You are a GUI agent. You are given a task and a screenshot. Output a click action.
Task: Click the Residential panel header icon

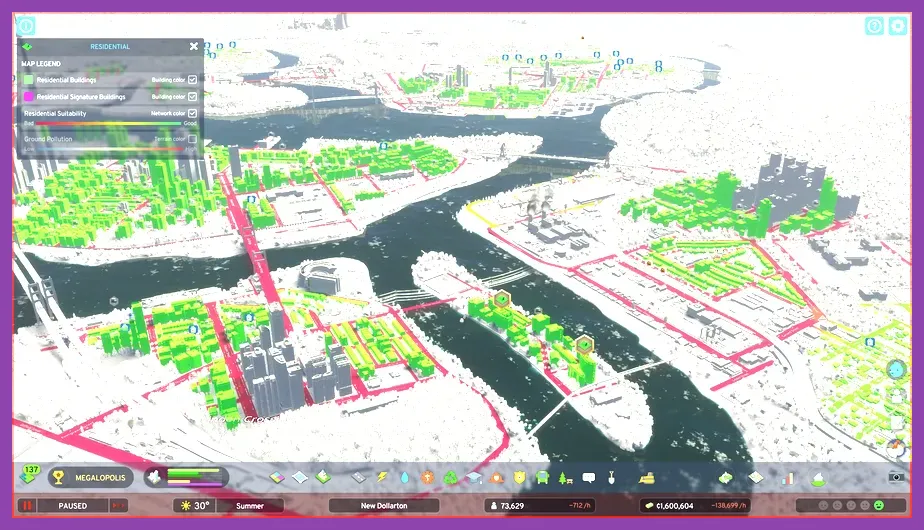pyautogui.click(x=27, y=47)
